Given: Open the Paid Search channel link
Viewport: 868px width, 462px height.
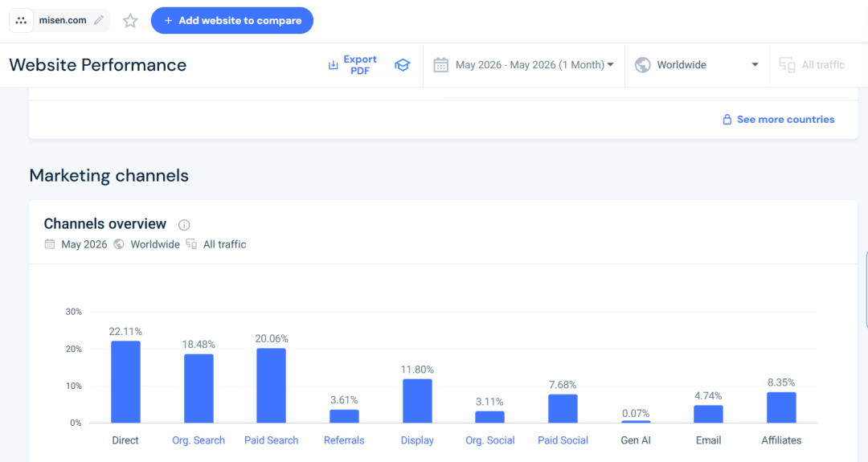Looking at the screenshot, I should coord(272,440).
